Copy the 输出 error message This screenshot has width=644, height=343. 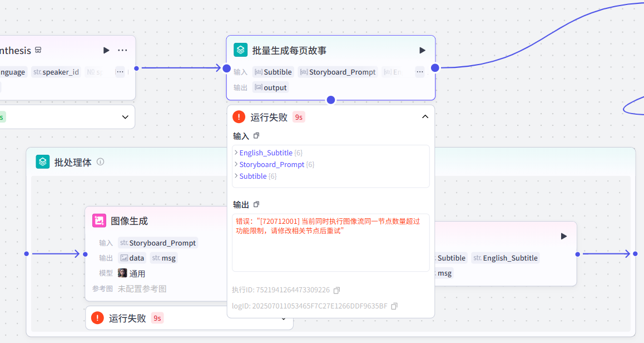coord(256,204)
